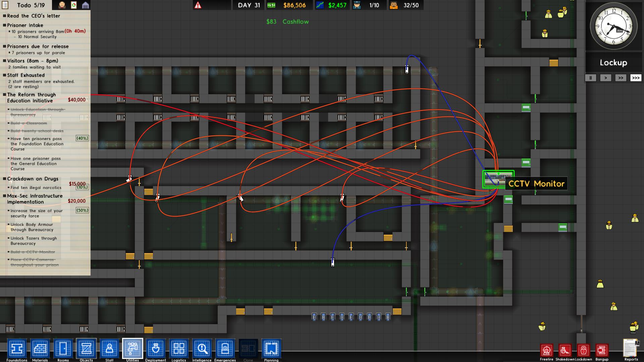The image size is (644, 362).
Task: Select the CCTV Monitor object
Action: click(498, 179)
